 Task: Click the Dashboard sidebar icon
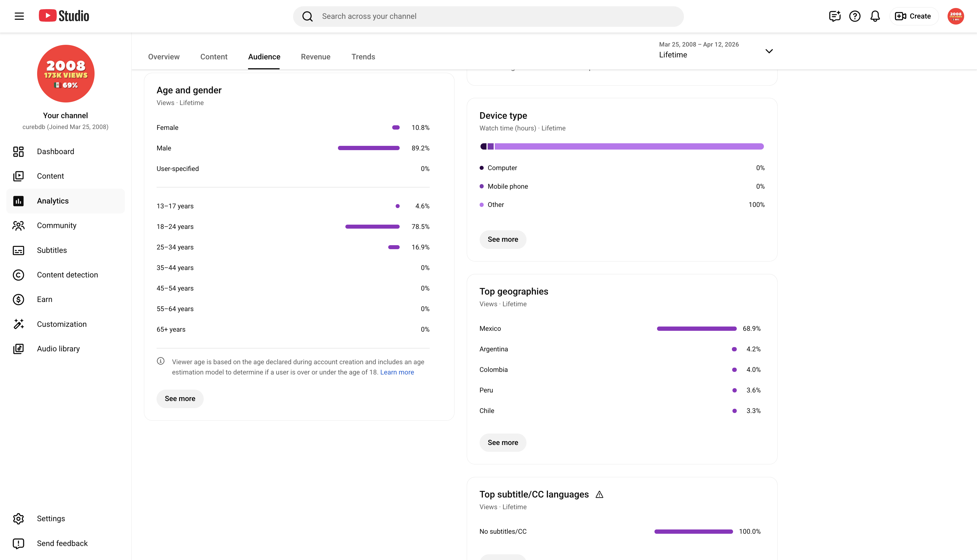point(19,152)
